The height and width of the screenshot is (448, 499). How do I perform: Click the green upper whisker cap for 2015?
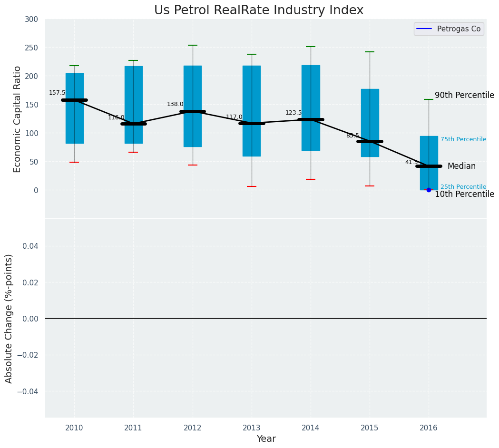(370, 52)
